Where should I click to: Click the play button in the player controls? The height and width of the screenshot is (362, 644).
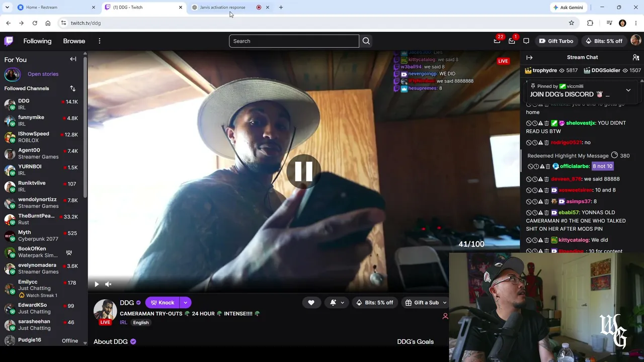pos(97,284)
